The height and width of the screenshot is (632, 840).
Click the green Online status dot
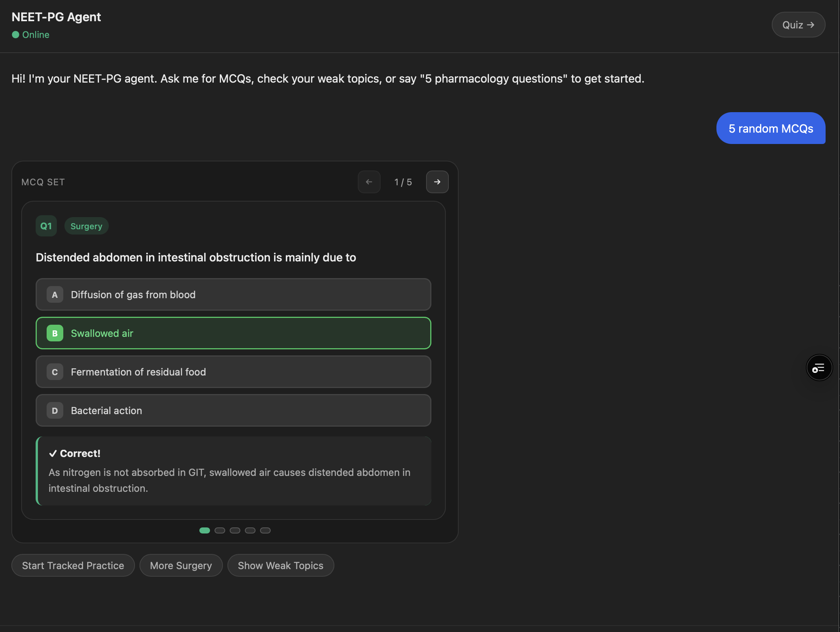click(x=15, y=34)
